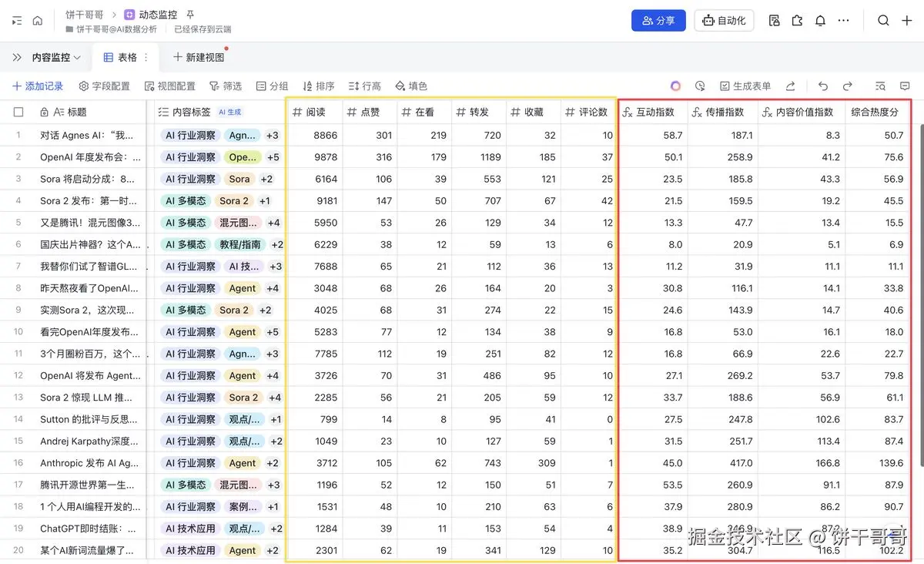View record history via the clock icon
924x564 pixels.
[700, 86]
